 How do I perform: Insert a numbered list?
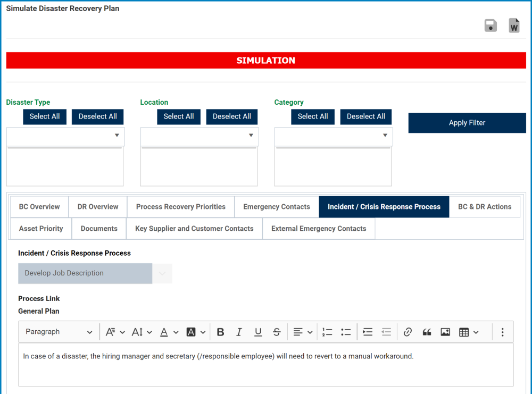(327, 332)
